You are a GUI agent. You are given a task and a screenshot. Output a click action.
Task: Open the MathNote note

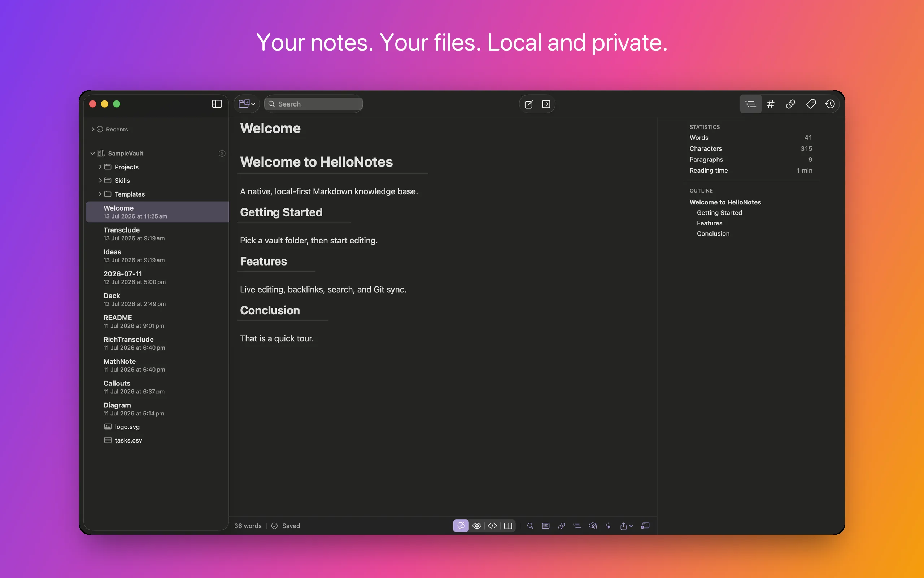[157, 365]
